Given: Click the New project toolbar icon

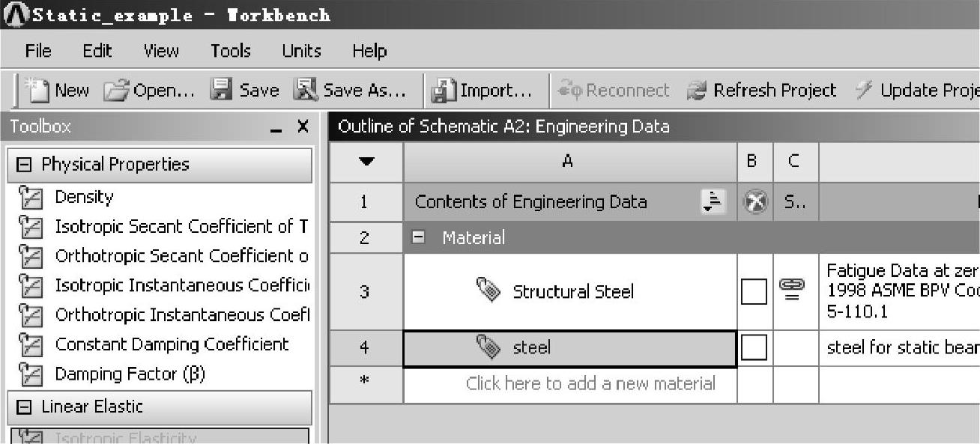Looking at the screenshot, I should pyautogui.click(x=37, y=91).
